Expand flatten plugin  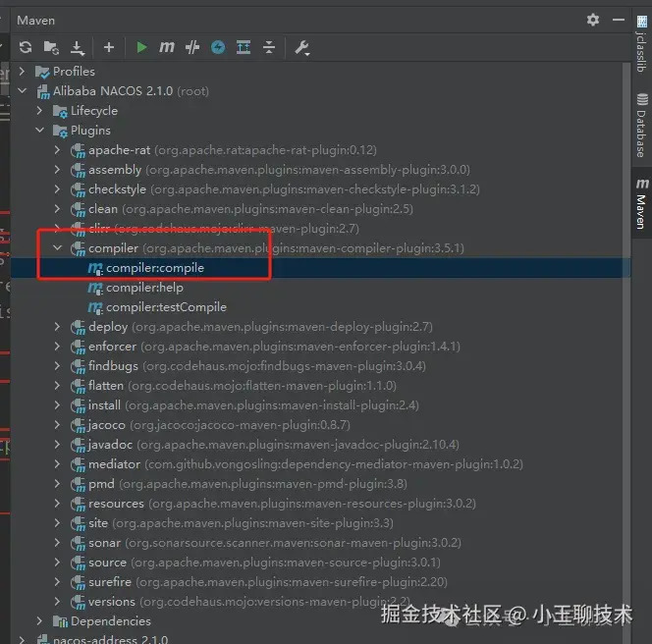(57, 386)
